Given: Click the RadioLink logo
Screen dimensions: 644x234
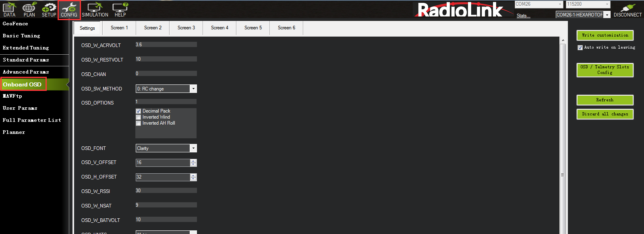Looking at the screenshot, I should [460, 10].
